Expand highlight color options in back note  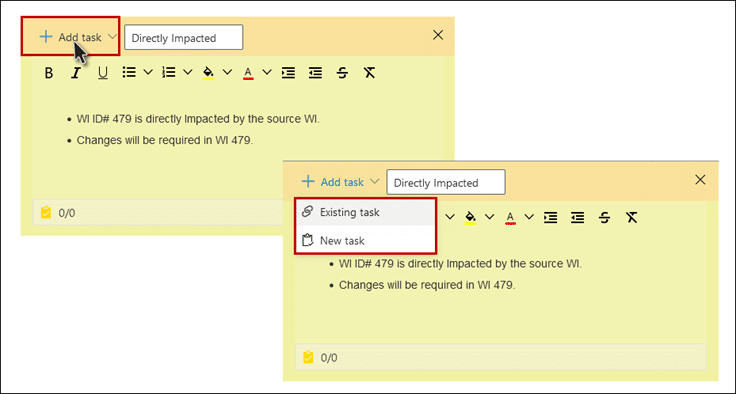(227, 72)
